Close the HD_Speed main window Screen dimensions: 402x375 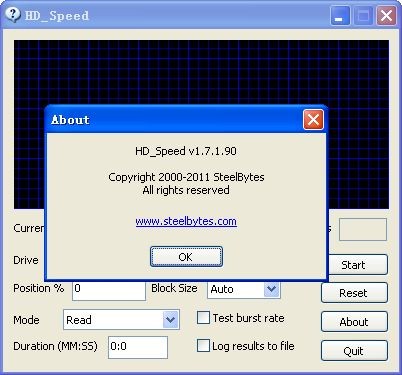tap(386, 15)
